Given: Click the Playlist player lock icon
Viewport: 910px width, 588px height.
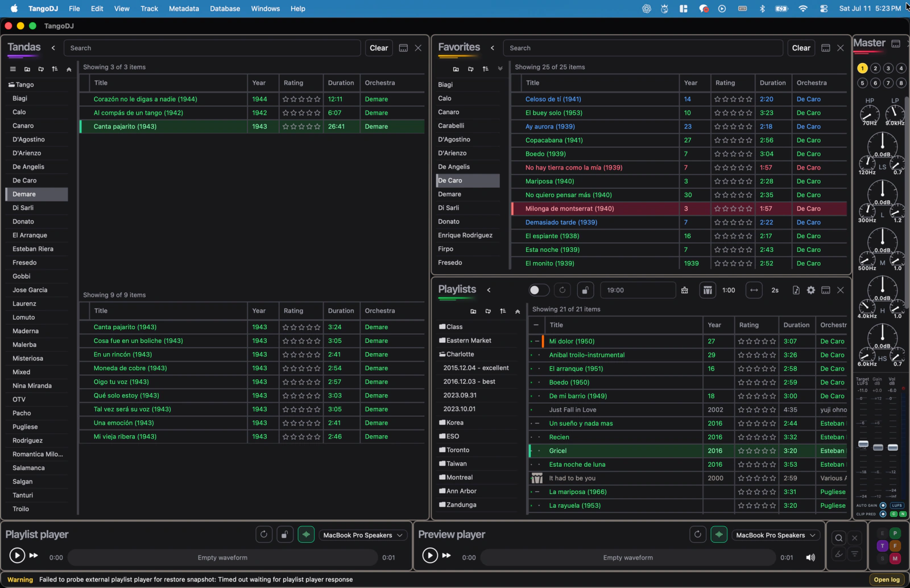Looking at the screenshot, I should pyautogui.click(x=285, y=535).
